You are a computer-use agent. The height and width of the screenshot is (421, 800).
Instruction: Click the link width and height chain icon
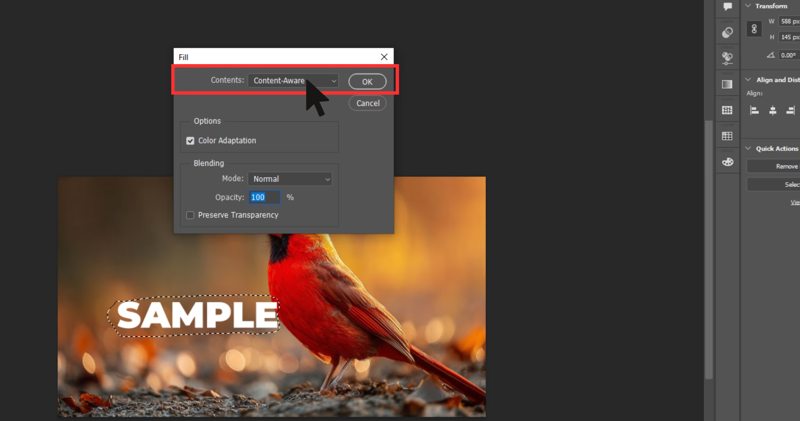(x=755, y=30)
